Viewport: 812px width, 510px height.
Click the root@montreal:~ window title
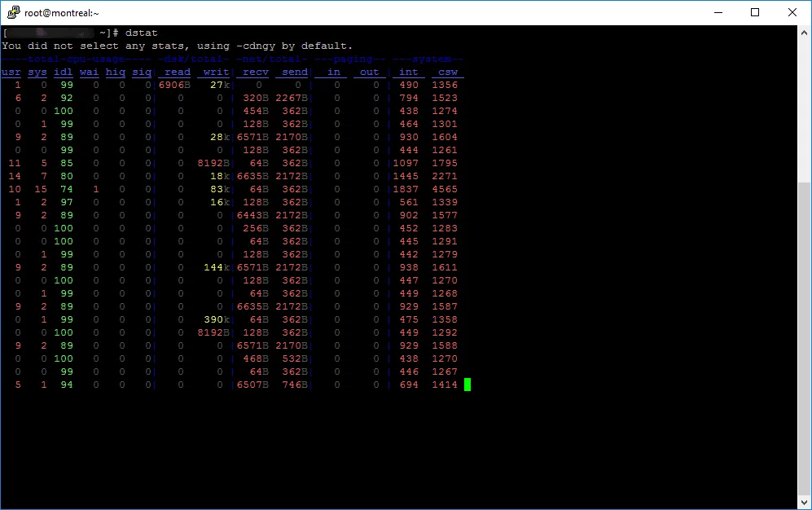(x=62, y=13)
